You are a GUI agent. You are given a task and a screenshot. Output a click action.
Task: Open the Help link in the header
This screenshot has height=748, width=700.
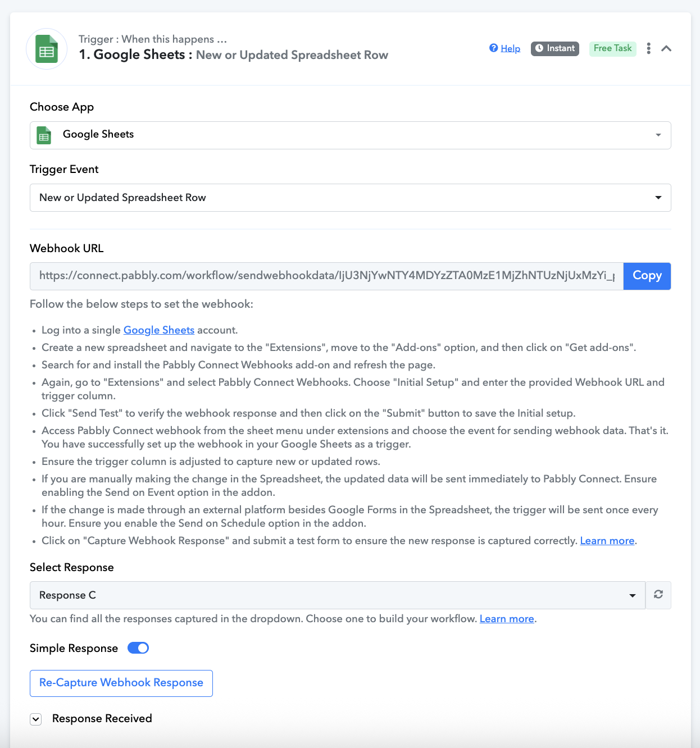511,48
